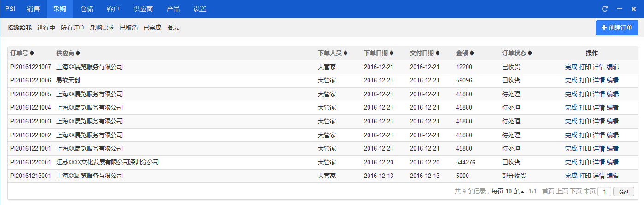This screenshot has height=205, width=644.
Task: Focus the page number input field
Action: click(604, 192)
